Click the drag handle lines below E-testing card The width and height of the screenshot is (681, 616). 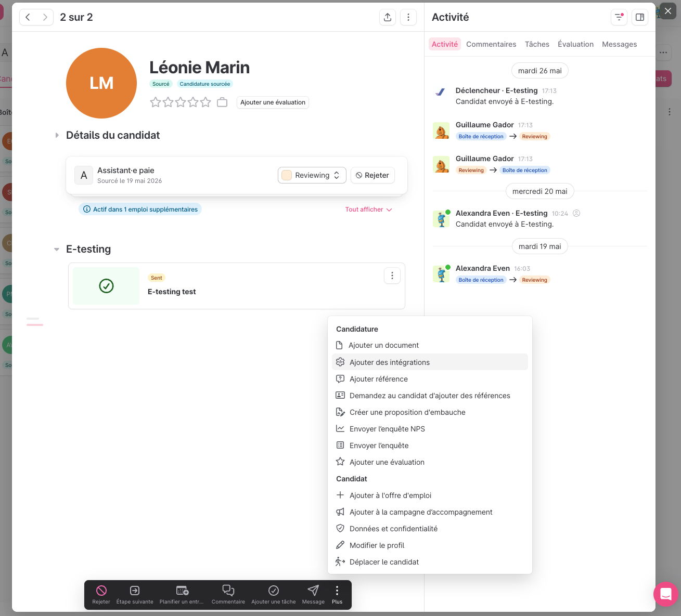[35, 322]
